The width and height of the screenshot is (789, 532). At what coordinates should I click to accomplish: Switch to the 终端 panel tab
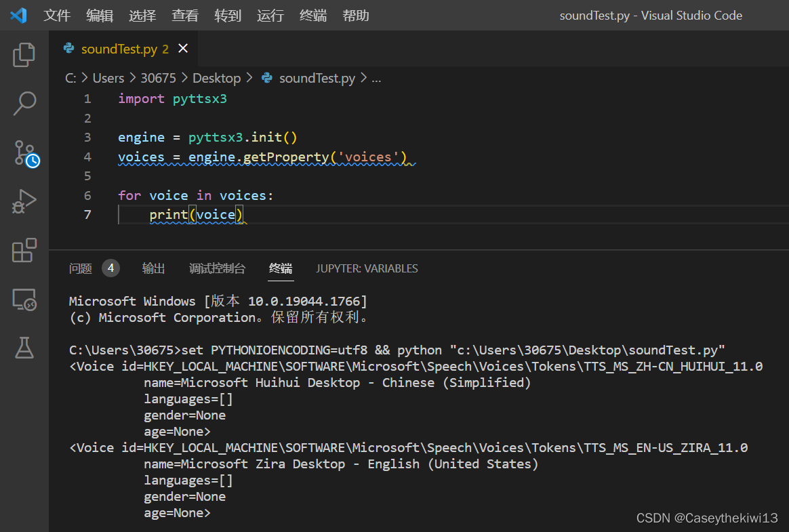[x=281, y=269]
